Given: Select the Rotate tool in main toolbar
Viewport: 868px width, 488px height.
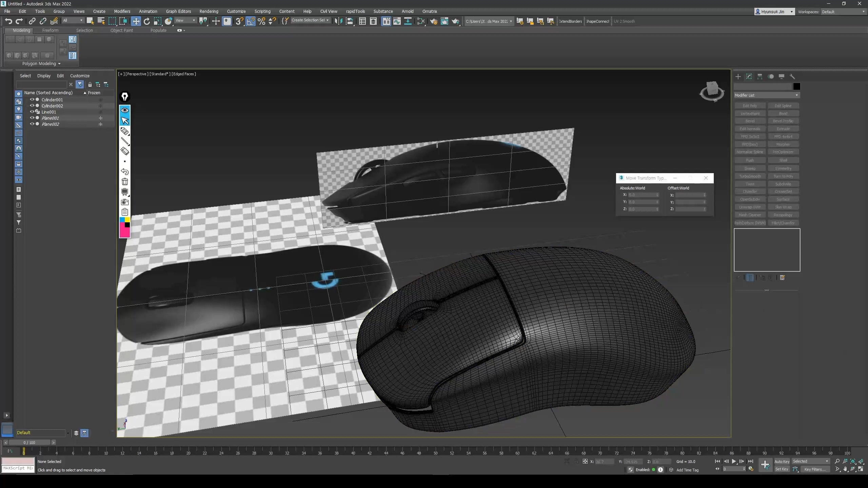Looking at the screenshot, I should coord(146,21).
